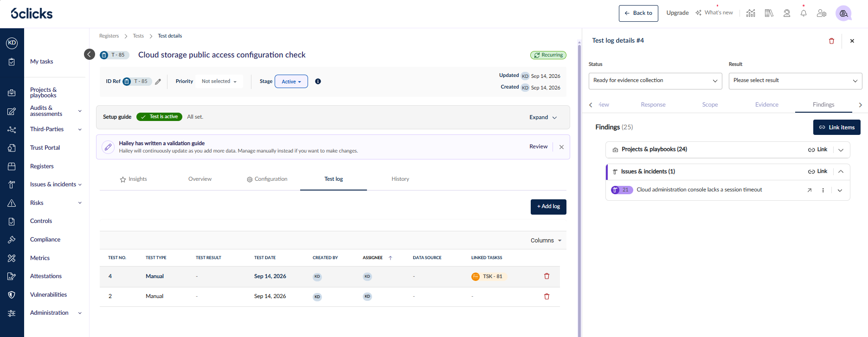Select the Risks warning triangle icon
Screen dimensions: 868x337
point(12,203)
